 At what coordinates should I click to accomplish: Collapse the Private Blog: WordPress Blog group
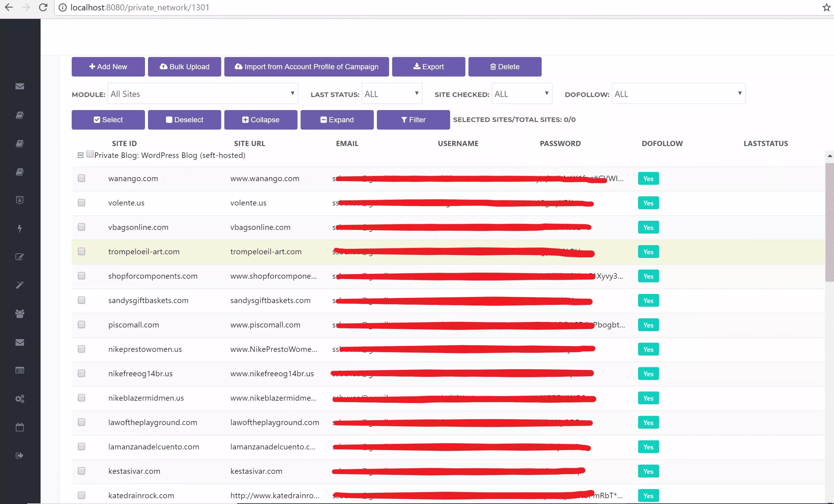[80, 155]
